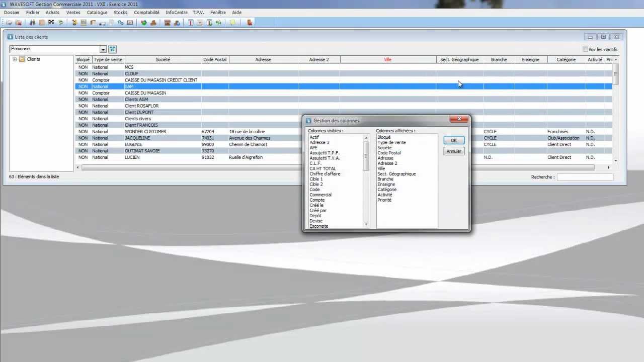The image size is (644, 362).
Task: Click Annuler in Gestion des colonnes dialog
Action: tap(454, 151)
